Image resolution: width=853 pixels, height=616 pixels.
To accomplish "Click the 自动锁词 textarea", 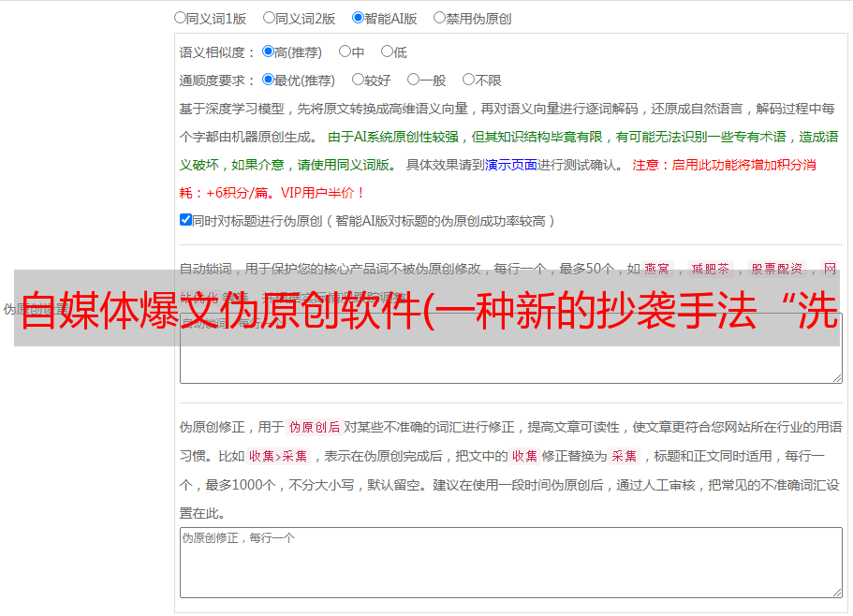I will click(511, 348).
